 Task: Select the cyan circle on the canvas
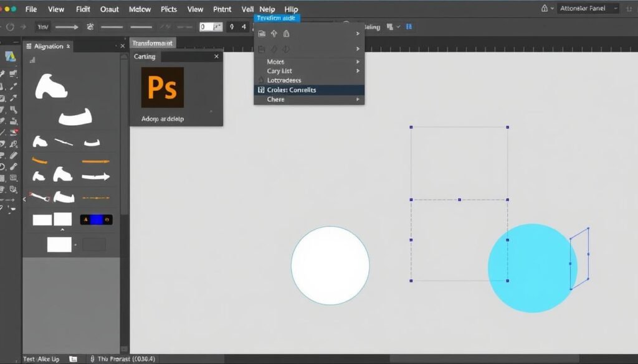tap(532, 268)
